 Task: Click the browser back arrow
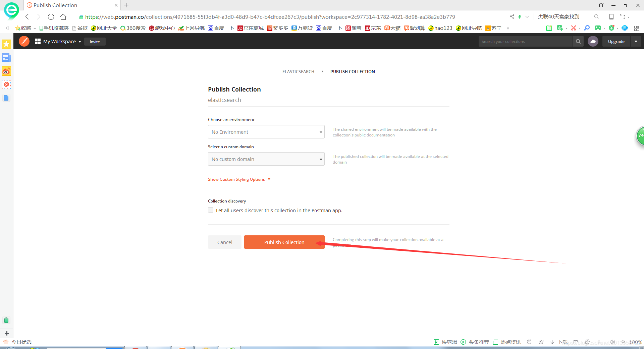[x=27, y=17]
